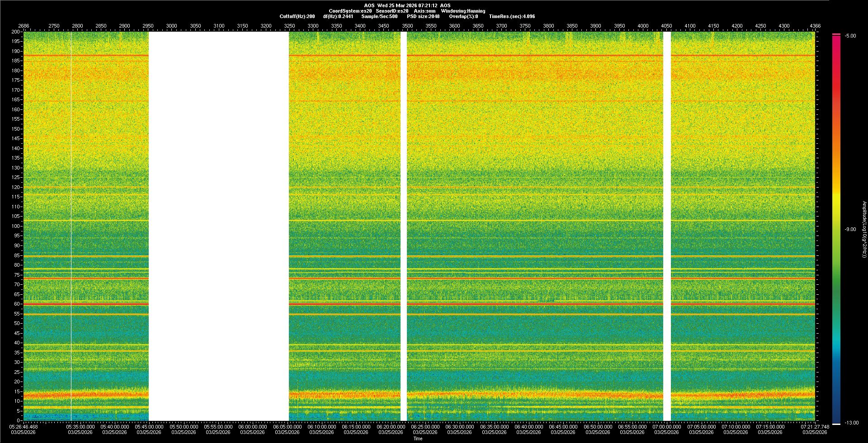Screen dimensions: 868x443
Task: Click the Time axis label at bottom
Action: (418, 438)
